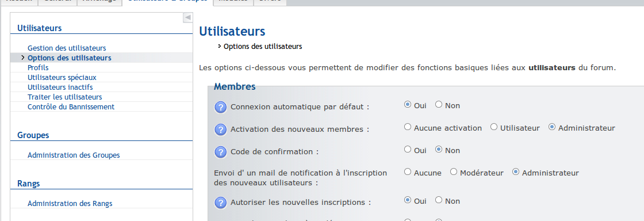Screen dimensions: 644x221
Task: Open Administration des Rangs
Action: (70, 203)
